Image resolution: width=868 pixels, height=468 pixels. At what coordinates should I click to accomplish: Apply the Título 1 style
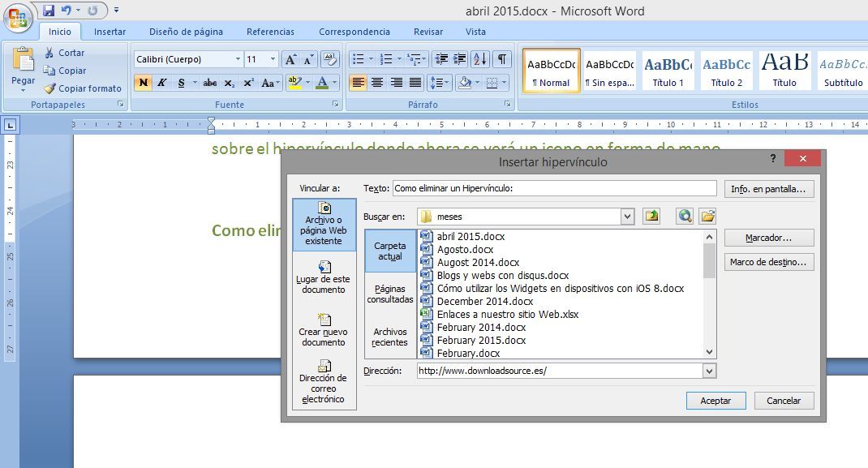click(x=668, y=71)
